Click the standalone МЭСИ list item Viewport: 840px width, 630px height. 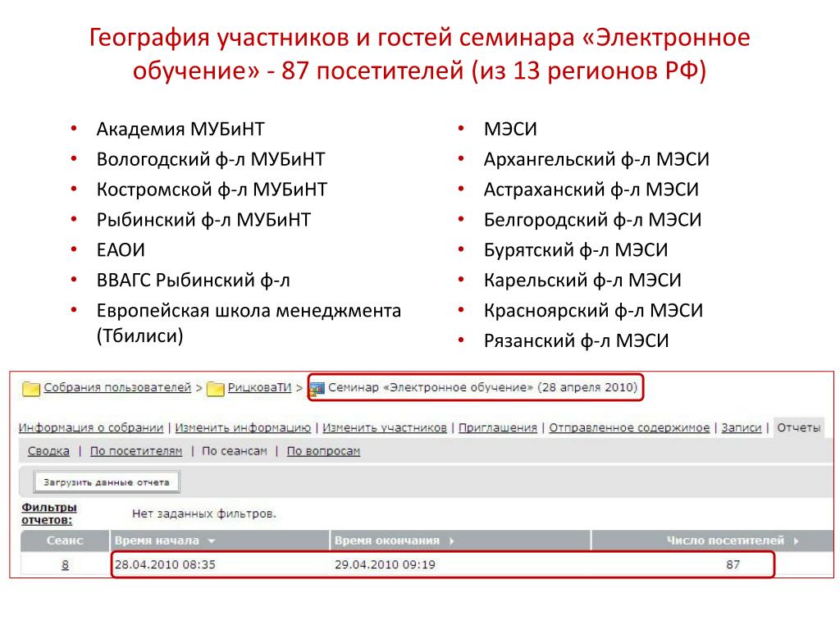tap(510, 129)
